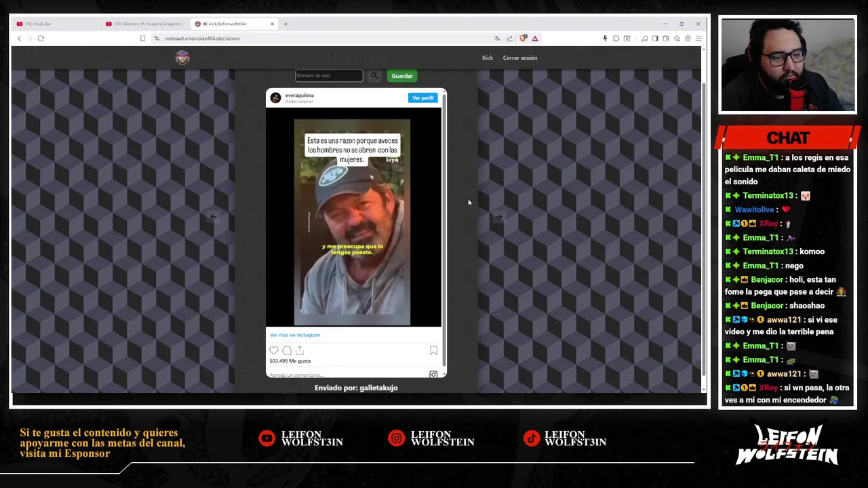868x488 pixels.
Task: Open the media control music note icon
Action: point(644,39)
